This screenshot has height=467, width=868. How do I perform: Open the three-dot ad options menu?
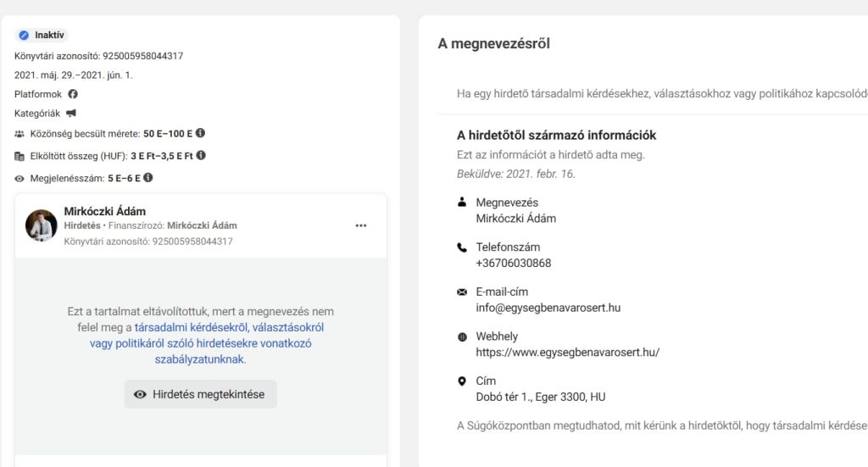click(361, 225)
